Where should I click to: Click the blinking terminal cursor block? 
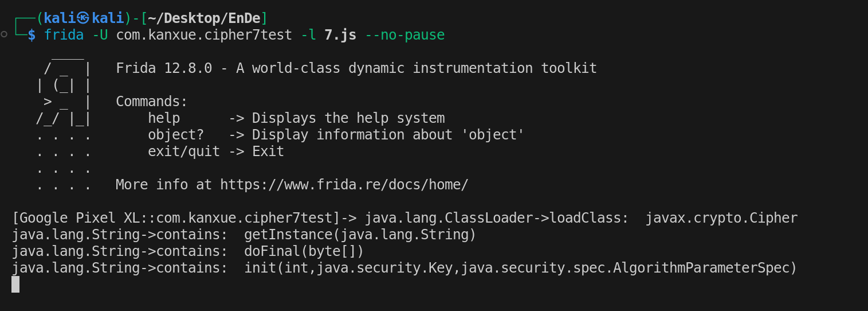click(15, 284)
